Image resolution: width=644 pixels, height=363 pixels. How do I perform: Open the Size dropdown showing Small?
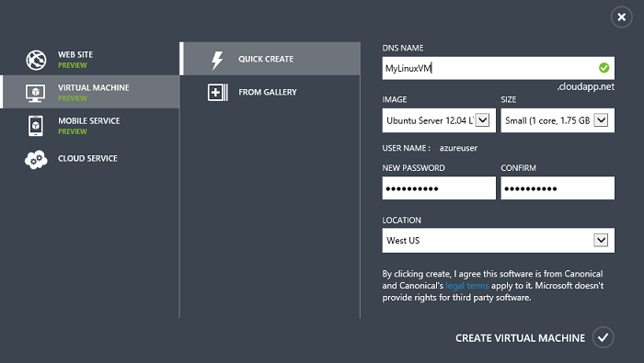coord(558,120)
